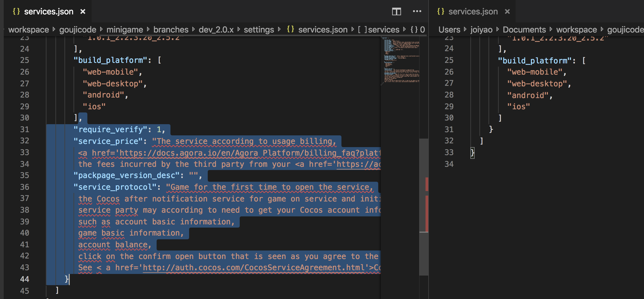
Task: Close the right pane services.json tab
Action: (507, 11)
